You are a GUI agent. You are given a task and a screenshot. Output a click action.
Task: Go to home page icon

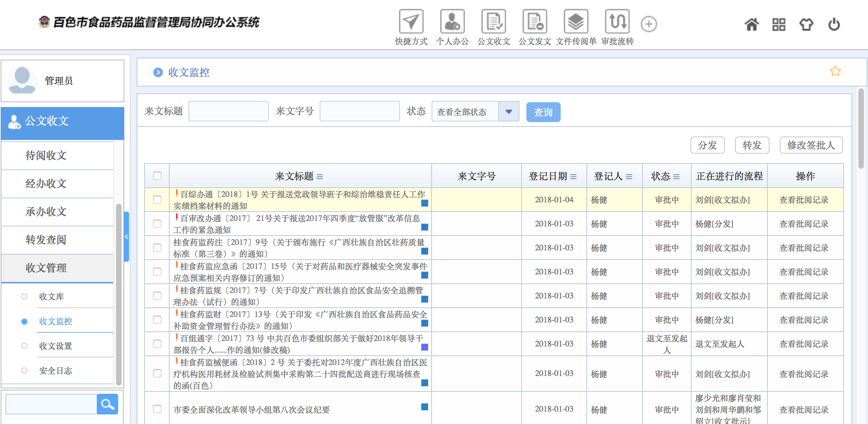pyautogui.click(x=752, y=24)
